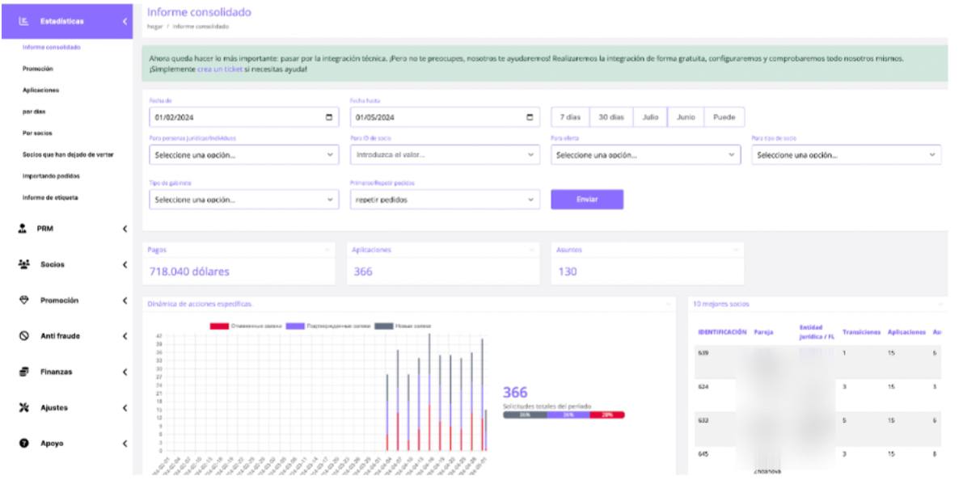This screenshot has width=980, height=501.
Task: Expand the Ajustes section chevron
Action: [x=125, y=408]
